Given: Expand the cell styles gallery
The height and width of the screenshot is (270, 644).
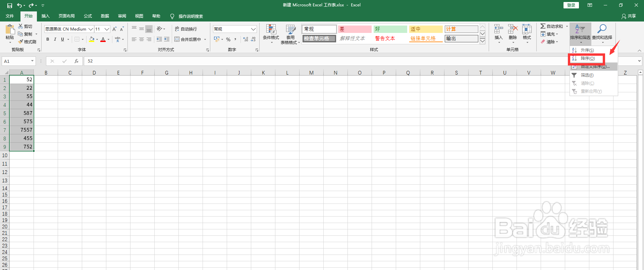Looking at the screenshot, I should coord(482,41).
